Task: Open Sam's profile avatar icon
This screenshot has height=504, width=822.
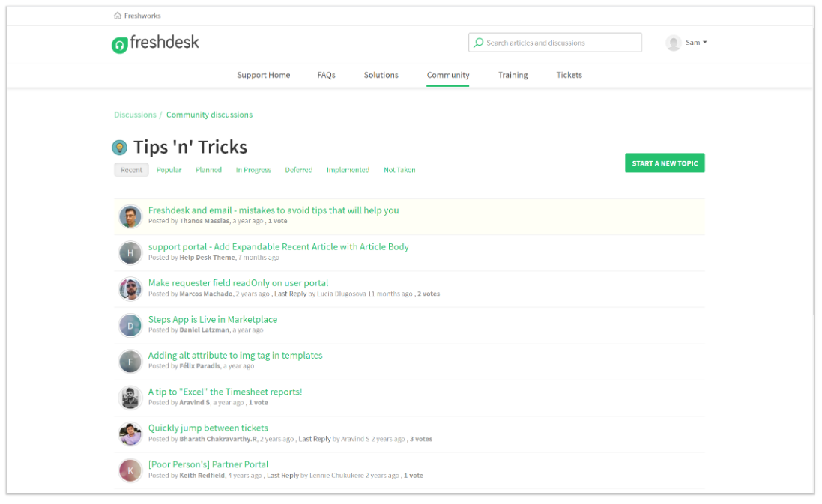Action: point(673,42)
